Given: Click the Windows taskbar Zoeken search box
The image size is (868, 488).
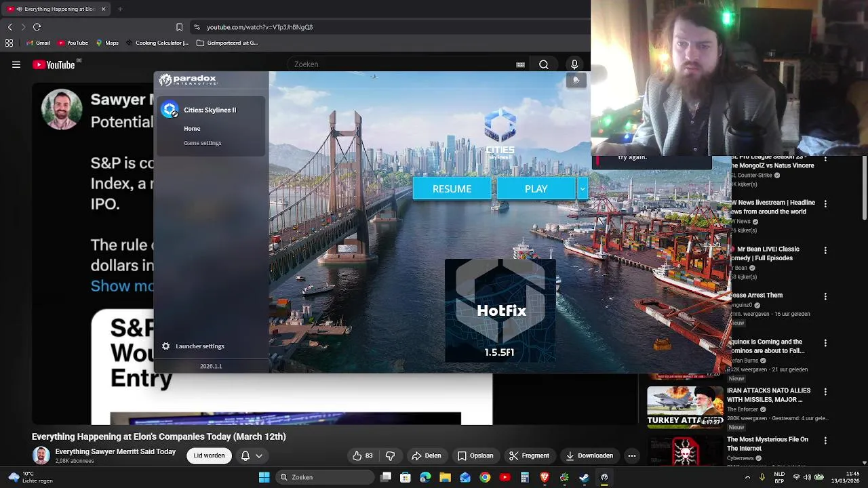Looking at the screenshot, I should click(x=325, y=477).
